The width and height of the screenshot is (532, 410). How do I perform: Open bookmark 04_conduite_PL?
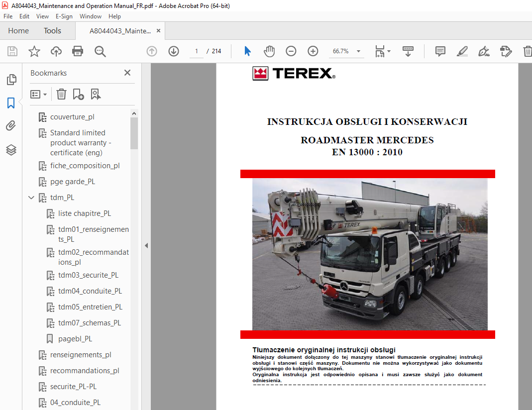pyautogui.click(x=75, y=403)
